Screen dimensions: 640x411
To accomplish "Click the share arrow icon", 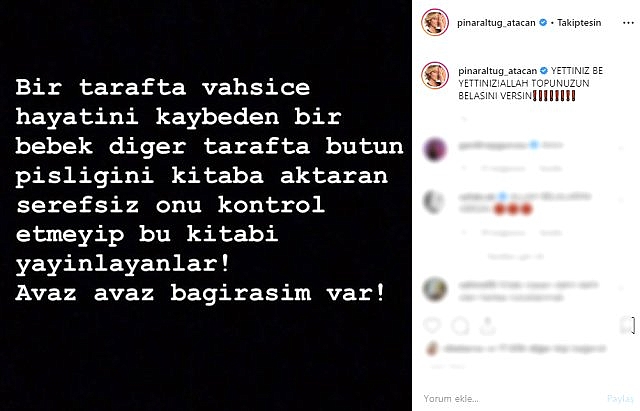I will (487, 326).
